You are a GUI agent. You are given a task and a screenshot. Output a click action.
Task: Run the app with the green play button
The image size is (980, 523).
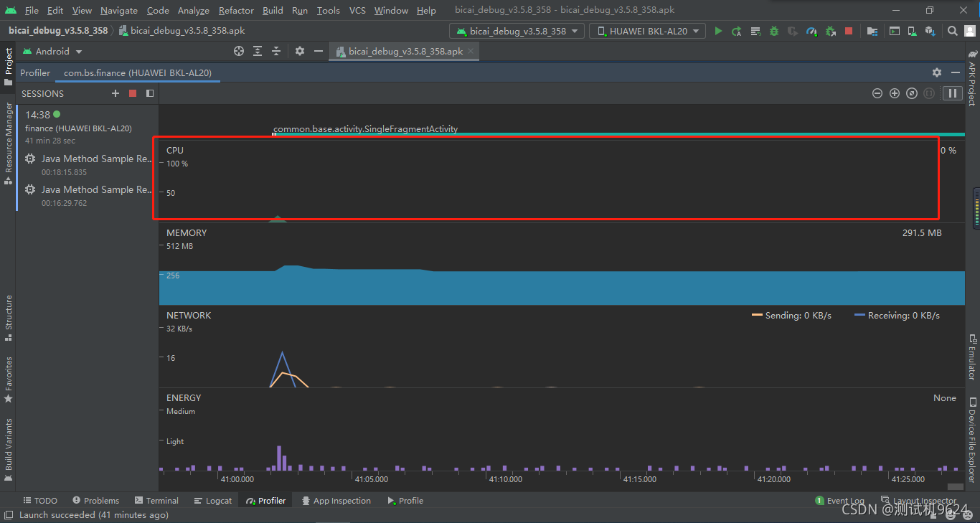(718, 31)
